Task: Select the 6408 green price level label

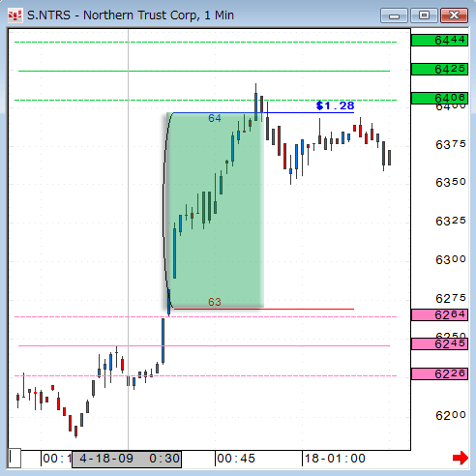Action: click(x=439, y=98)
